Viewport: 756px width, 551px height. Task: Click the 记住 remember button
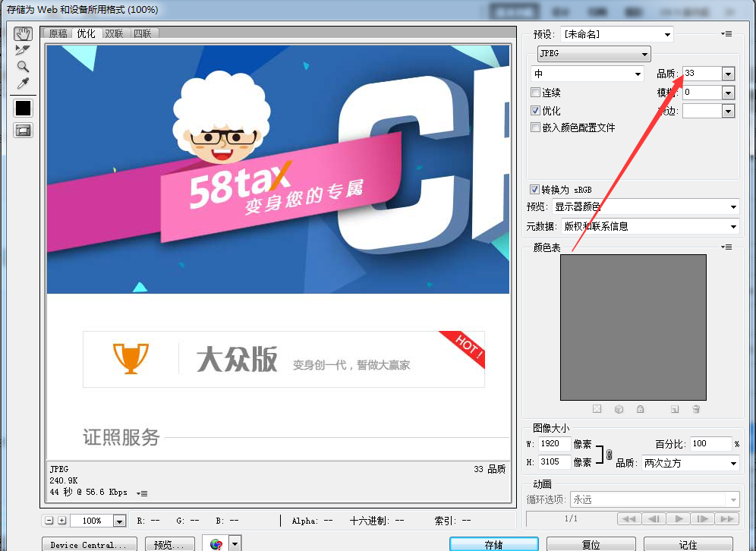(x=688, y=544)
